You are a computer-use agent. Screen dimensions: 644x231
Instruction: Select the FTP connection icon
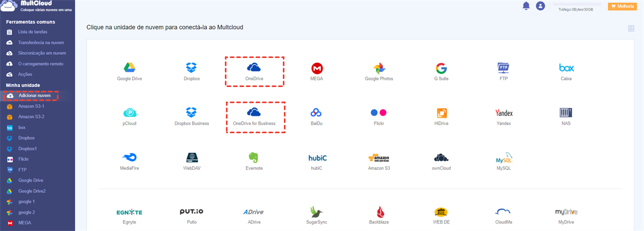pos(504,68)
